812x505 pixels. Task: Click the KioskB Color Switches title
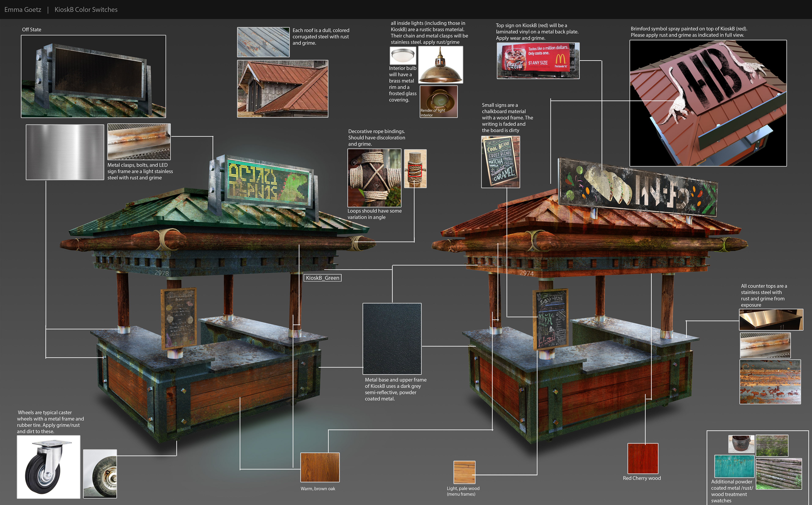86,9
